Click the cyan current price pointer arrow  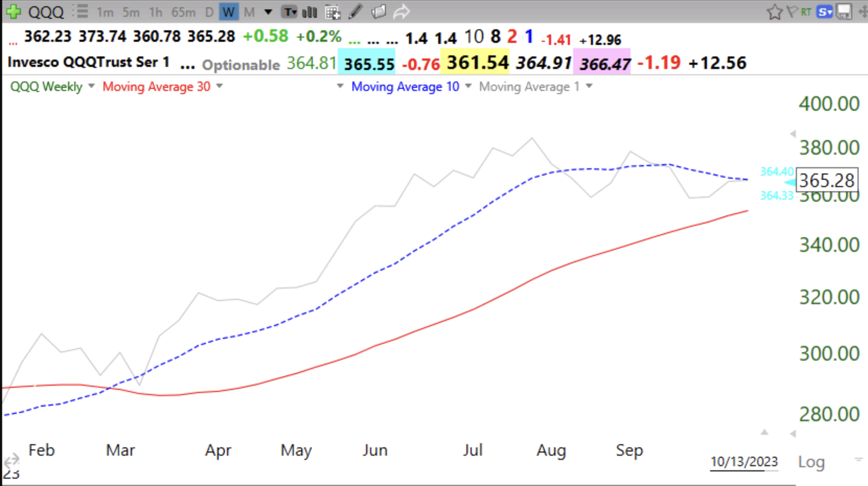coord(790,182)
